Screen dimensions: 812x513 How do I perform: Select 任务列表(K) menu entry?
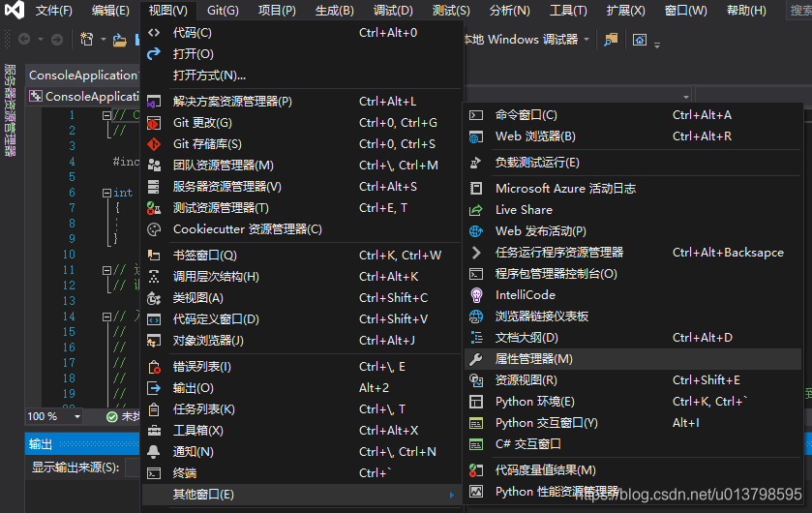pos(301,409)
